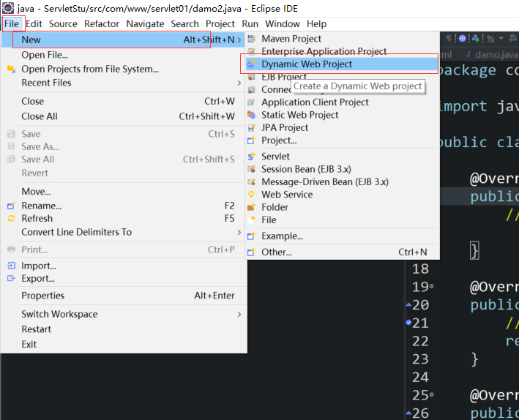Click the Enterprise Application Project icon
519x420 pixels.
[252, 51]
